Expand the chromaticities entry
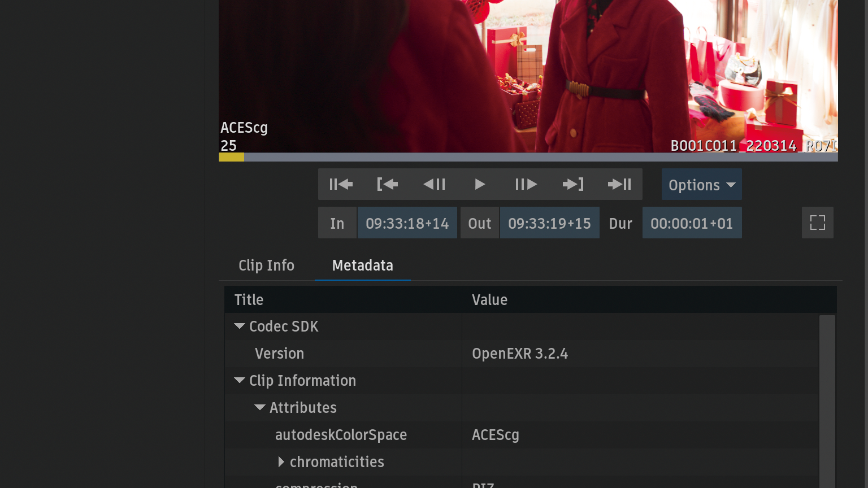This screenshot has height=488, width=868. click(281, 462)
